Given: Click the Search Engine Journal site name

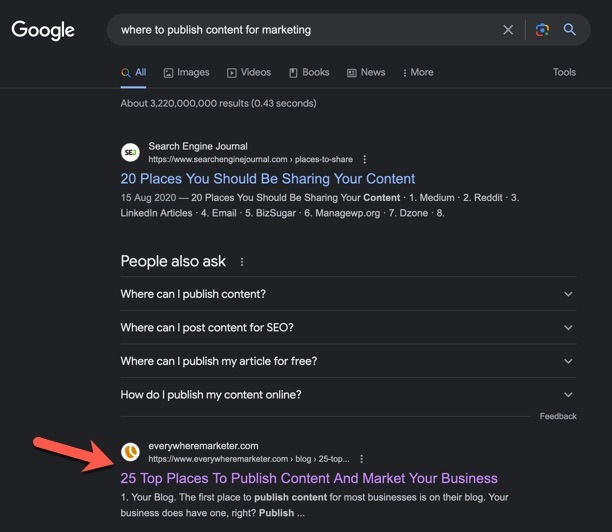Looking at the screenshot, I should coord(198,146).
